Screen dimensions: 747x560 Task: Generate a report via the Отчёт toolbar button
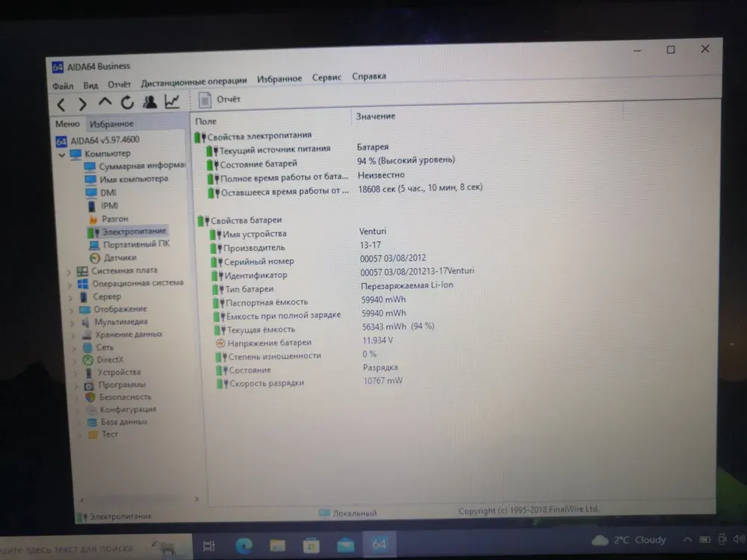pyautogui.click(x=221, y=99)
